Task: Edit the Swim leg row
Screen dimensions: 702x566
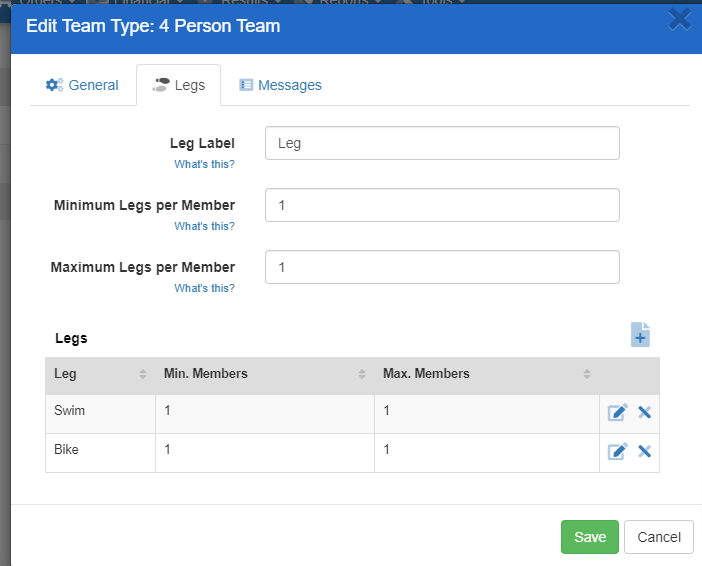Action: tap(617, 412)
